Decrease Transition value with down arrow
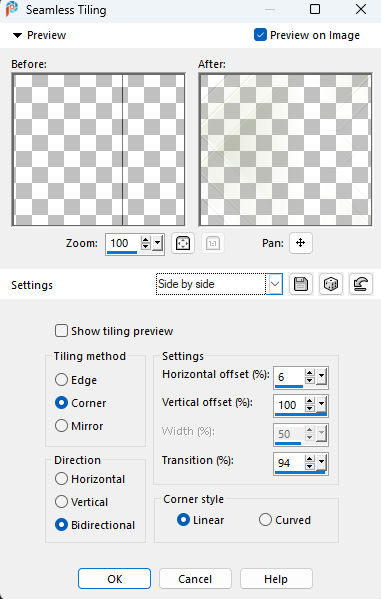 310,467
